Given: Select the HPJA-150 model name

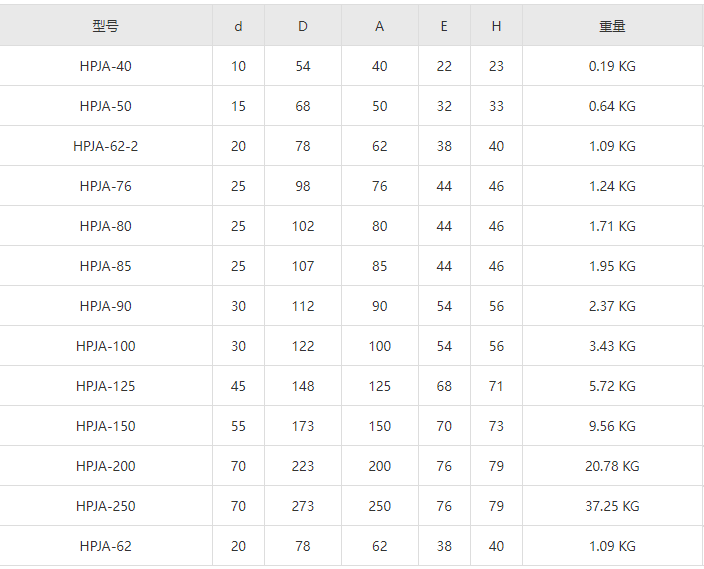Looking at the screenshot, I should pyautogui.click(x=106, y=426).
